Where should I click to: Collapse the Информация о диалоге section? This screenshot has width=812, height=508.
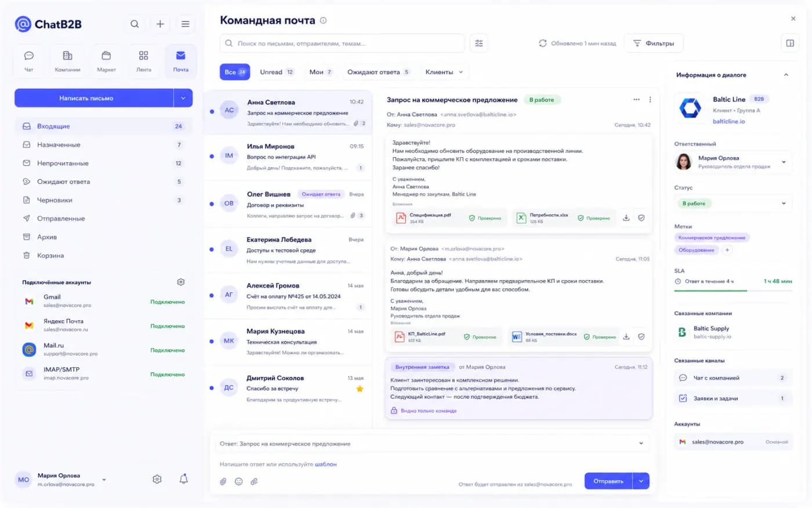[x=786, y=75]
